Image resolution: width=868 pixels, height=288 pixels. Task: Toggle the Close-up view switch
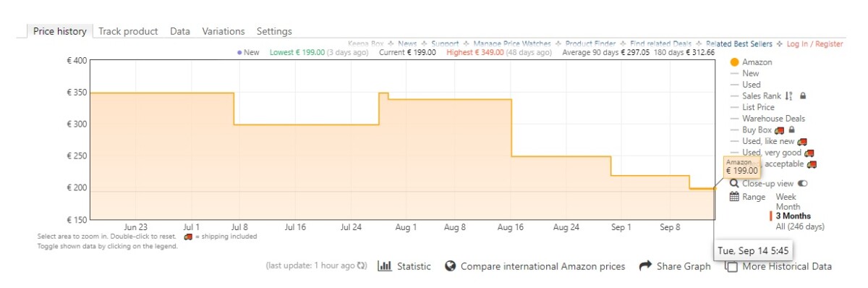[x=802, y=184]
